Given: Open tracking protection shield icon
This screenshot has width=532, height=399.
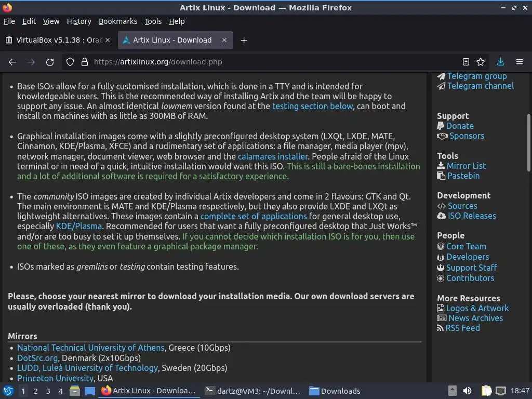Looking at the screenshot, I should [70, 62].
